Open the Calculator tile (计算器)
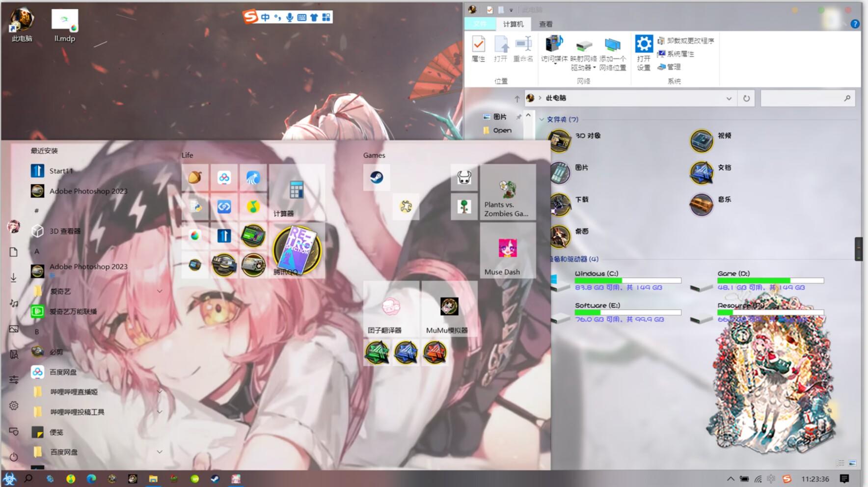This screenshot has height=487, width=868. click(x=297, y=192)
